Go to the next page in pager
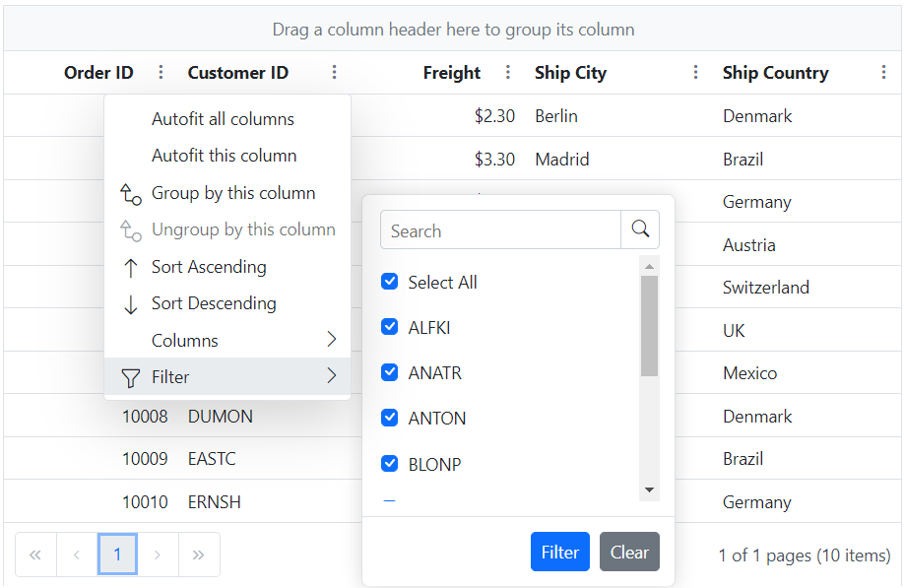 pos(158,555)
